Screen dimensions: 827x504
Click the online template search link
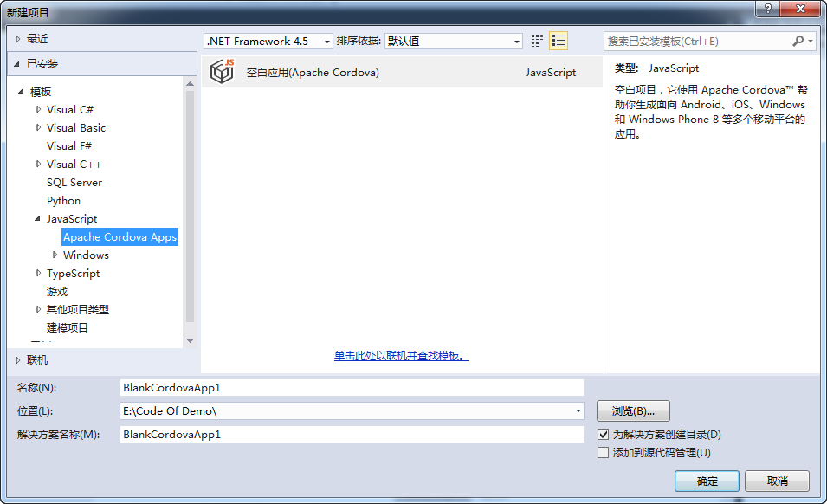(401, 356)
